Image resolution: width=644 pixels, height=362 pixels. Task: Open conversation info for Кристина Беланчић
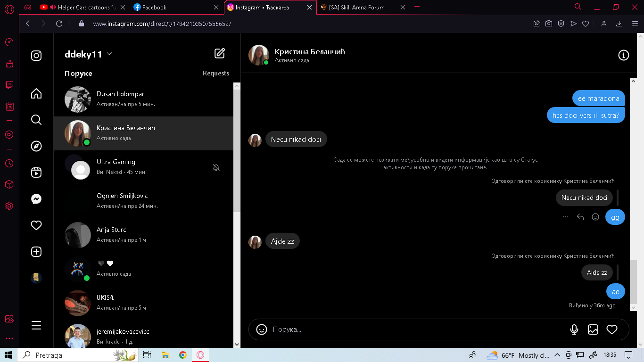click(x=623, y=56)
